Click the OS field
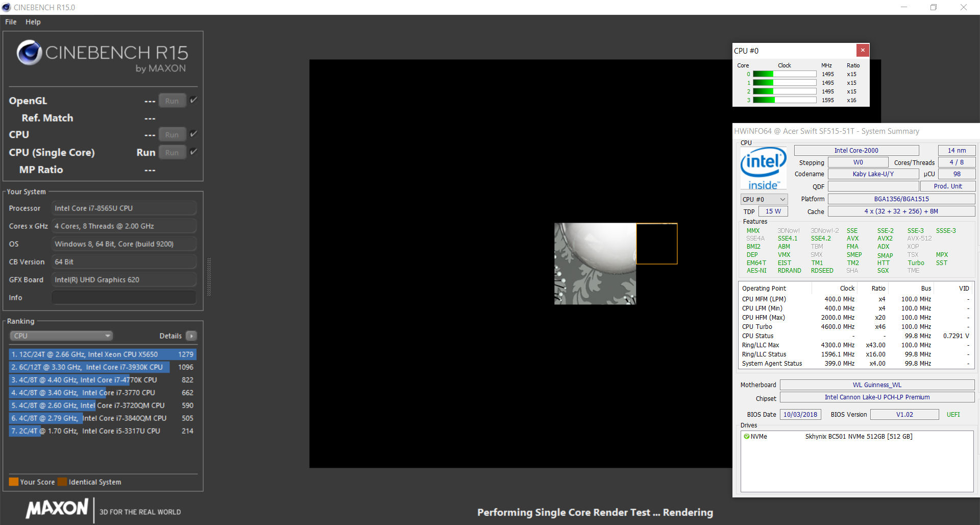980x525 pixels. coord(124,244)
